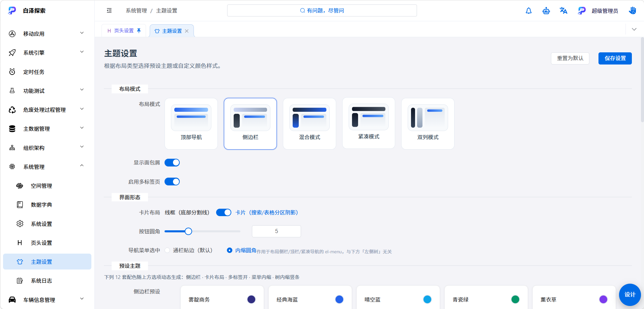Toggle the 启用多标签页 switch
The image size is (644, 309).
pos(172,182)
